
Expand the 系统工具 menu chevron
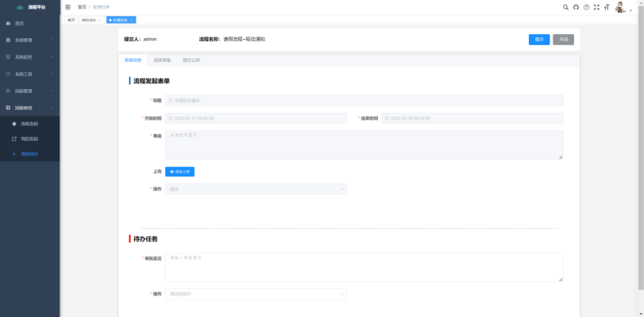click(x=52, y=74)
